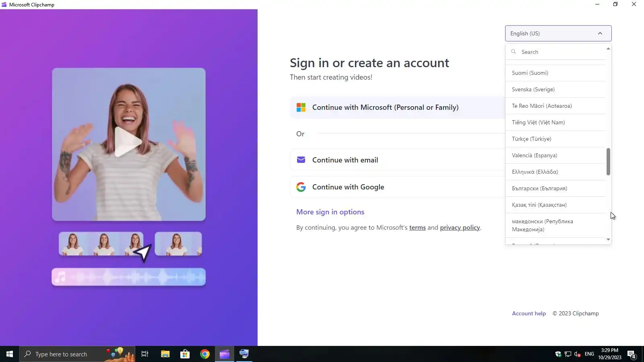Click the language list scroll-down arrow
644x362 pixels.
point(608,239)
